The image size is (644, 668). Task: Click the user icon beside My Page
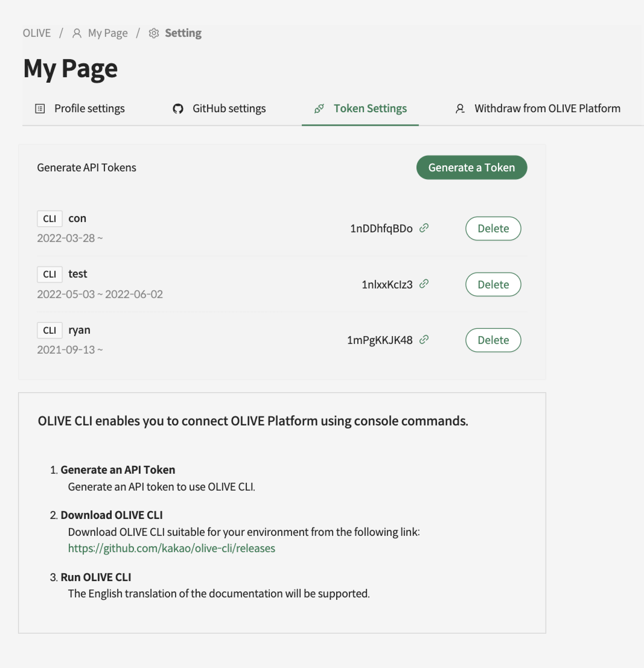point(77,33)
